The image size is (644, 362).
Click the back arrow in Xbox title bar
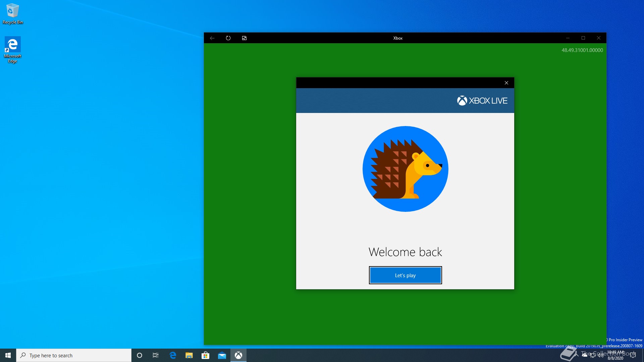(212, 38)
